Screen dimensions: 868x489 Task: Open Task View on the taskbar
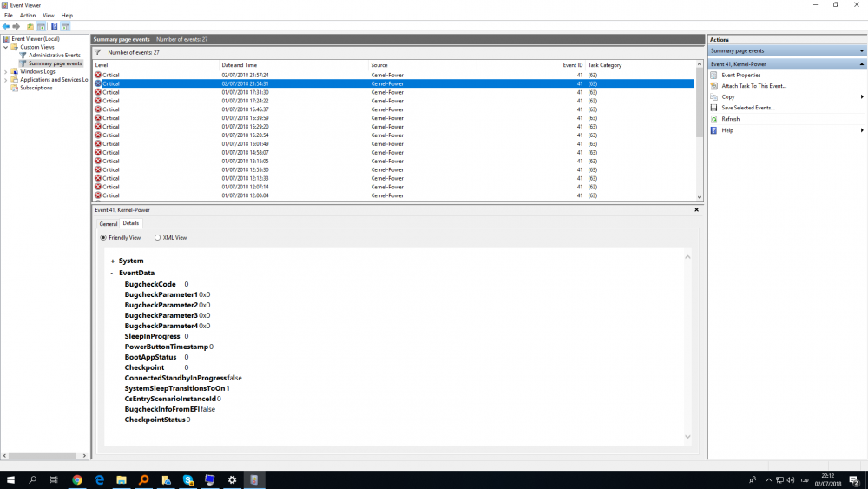(x=54, y=479)
